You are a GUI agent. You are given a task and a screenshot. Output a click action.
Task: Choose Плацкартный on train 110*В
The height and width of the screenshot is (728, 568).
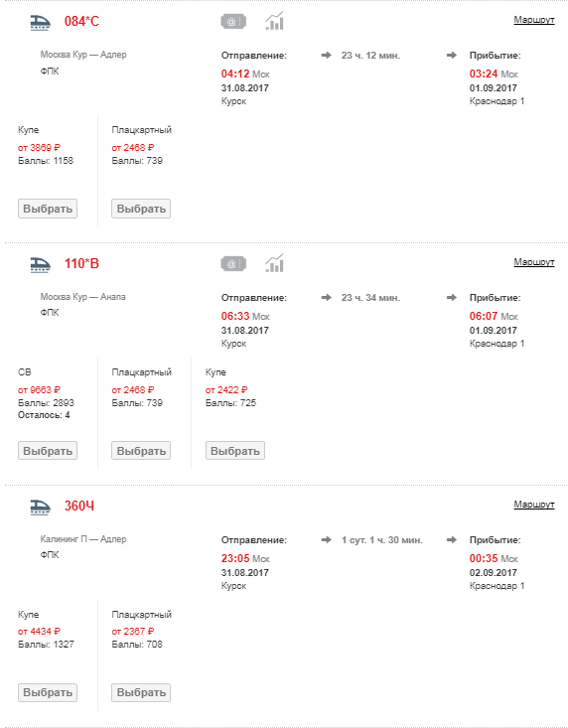point(141,451)
